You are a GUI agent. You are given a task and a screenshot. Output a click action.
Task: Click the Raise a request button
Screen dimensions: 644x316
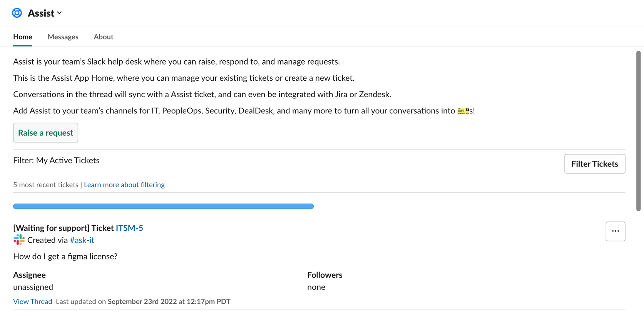[x=45, y=132]
